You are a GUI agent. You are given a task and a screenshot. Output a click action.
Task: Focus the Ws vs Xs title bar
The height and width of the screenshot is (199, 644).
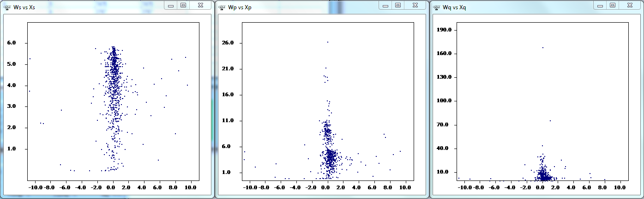pos(92,7)
